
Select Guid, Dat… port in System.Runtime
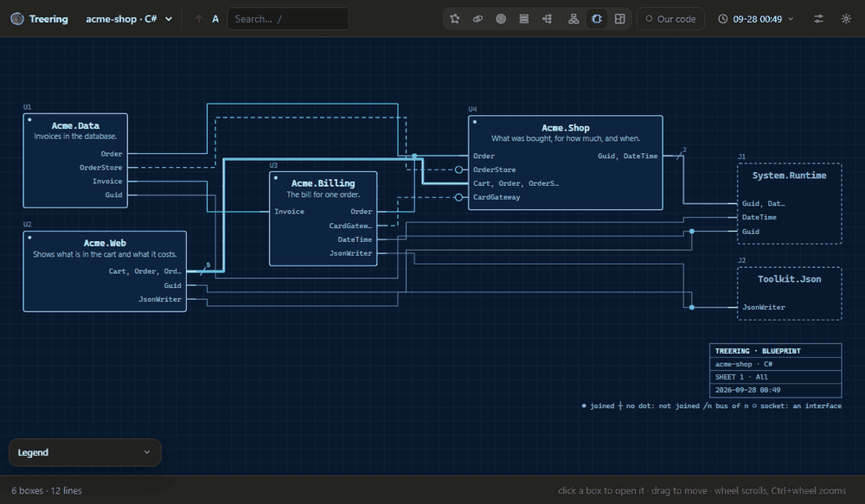[x=764, y=203]
